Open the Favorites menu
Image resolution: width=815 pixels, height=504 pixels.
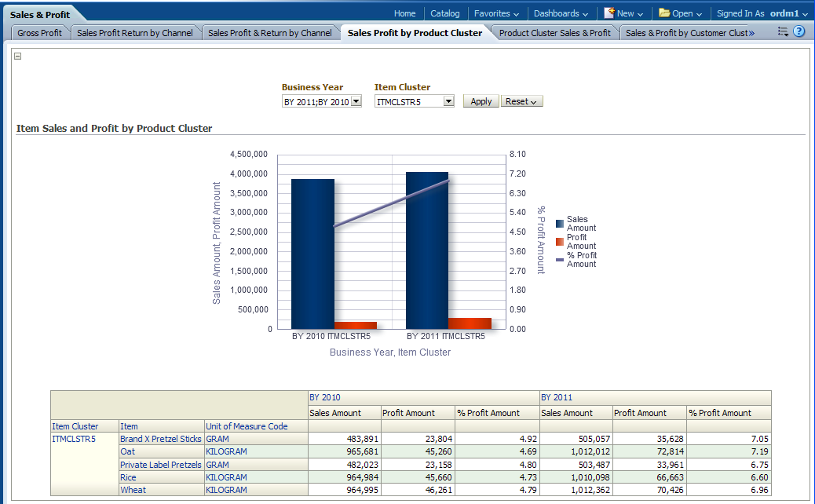coord(496,13)
